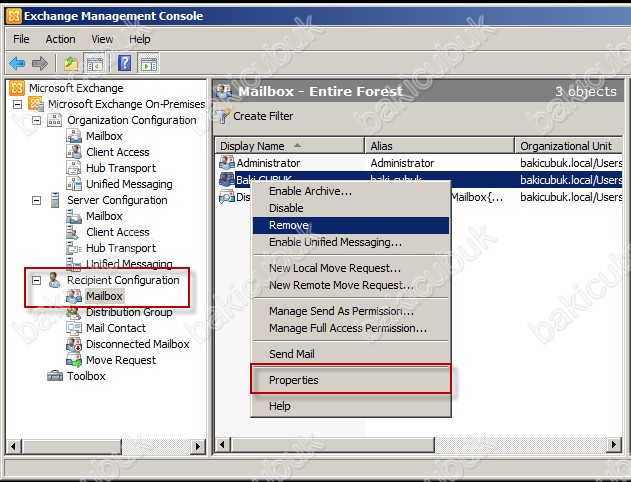
Task: Click the Server Configuration server icon
Action: [x=55, y=200]
